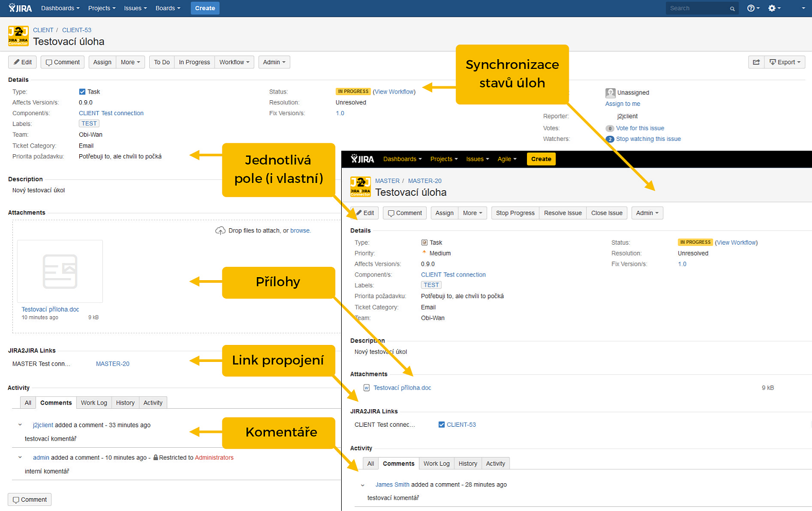Switch to the Work Log tab in MASTER-20 Activity
This screenshot has width=812, height=511.
tap(436, 464)
